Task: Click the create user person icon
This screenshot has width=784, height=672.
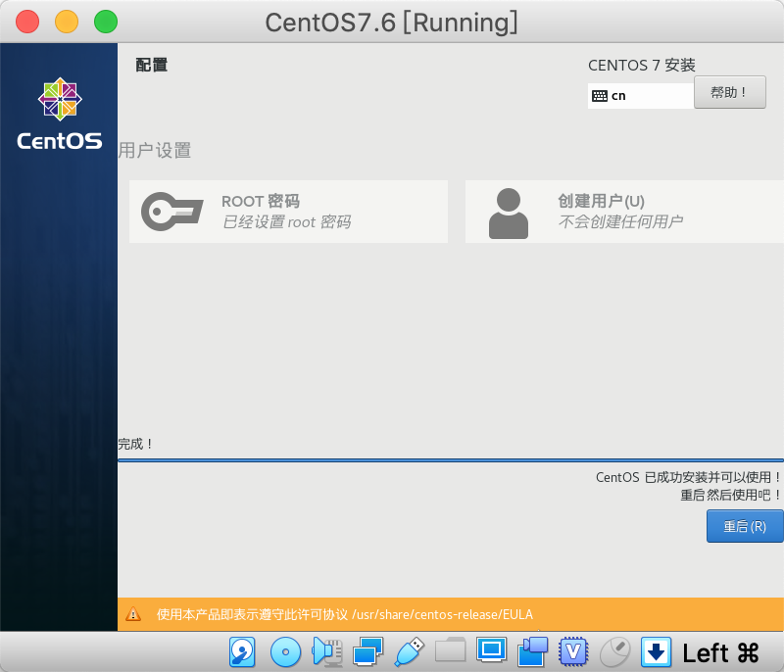Action: tap(509, 214)
